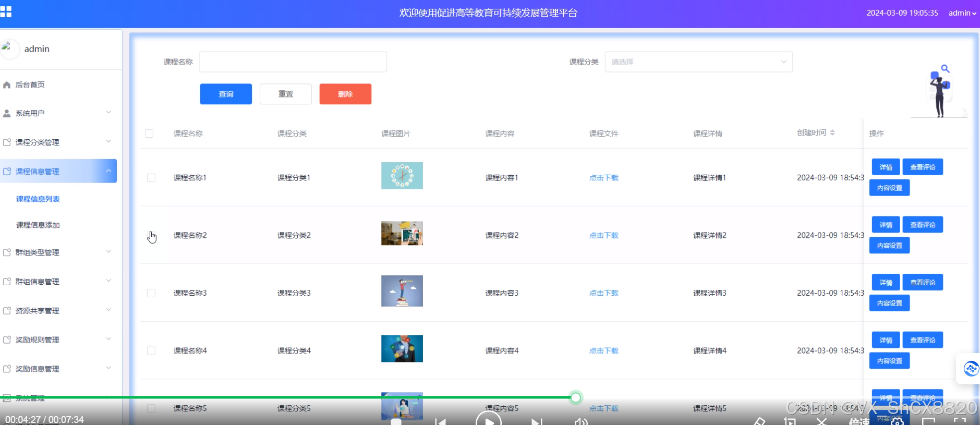Click the grid menu icon in header
The image size is (980, 425).
click(x=6, y=11)
